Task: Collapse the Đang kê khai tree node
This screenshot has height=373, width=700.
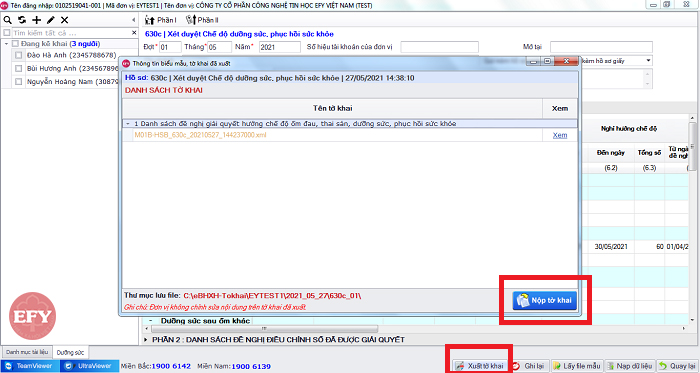Action: coord(6,44)
